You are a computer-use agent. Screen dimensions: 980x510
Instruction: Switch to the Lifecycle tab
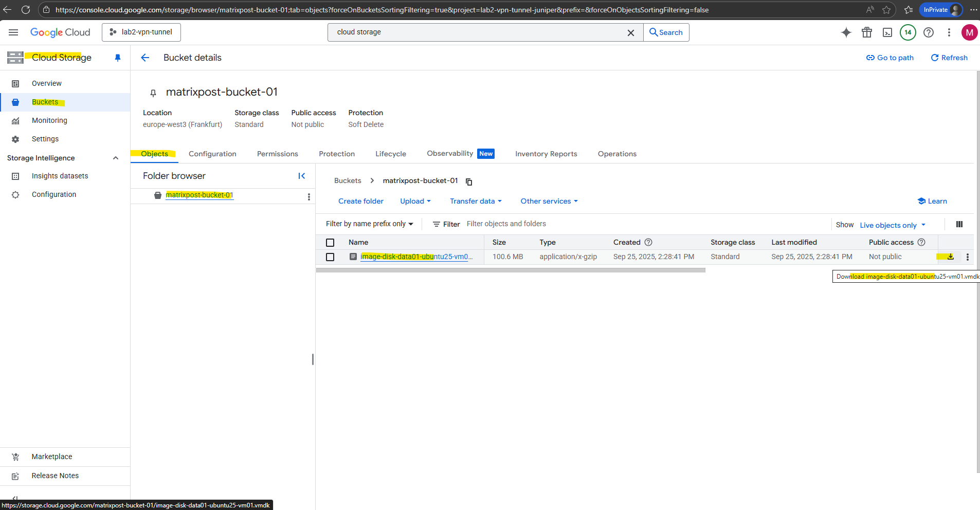tap(391, 154)
